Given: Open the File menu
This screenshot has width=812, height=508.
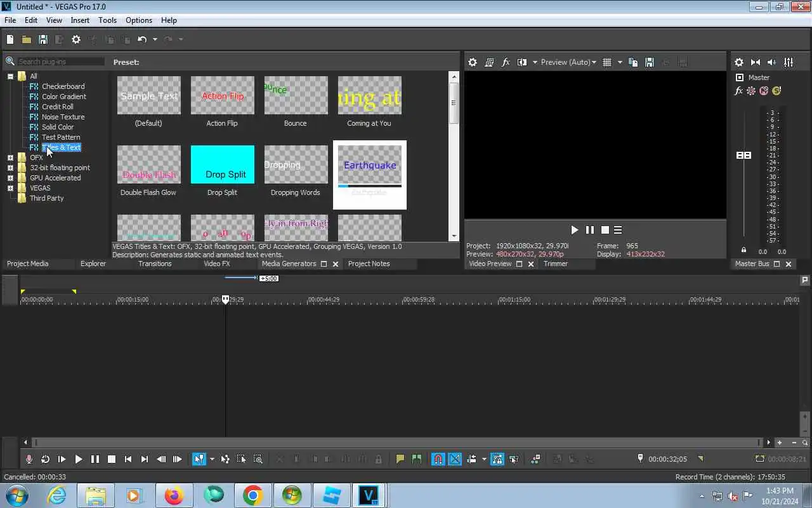Looking at the screenshot, I should pos(10,20).
